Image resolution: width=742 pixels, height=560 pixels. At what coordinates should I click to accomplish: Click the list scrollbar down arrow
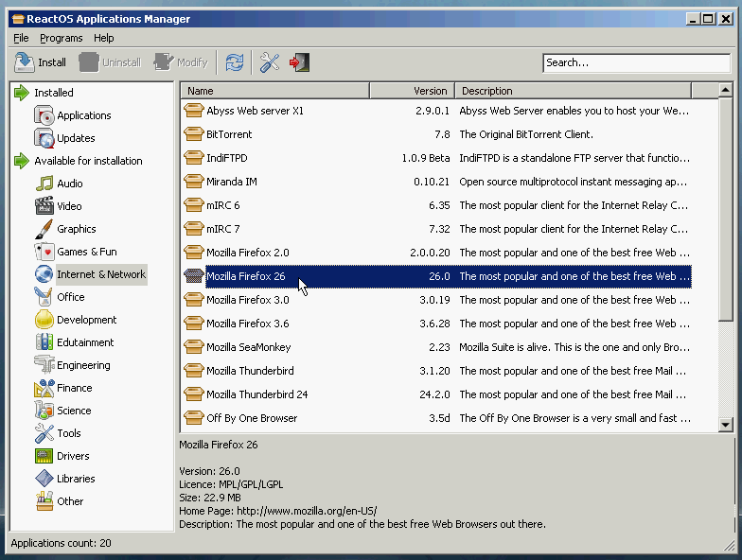click(725, 424)
